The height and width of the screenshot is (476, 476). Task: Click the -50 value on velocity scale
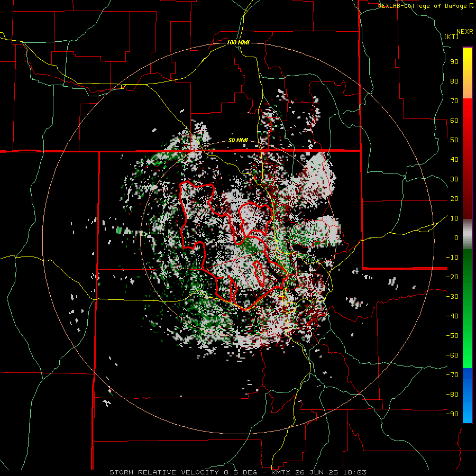click(x=452, y=335)
